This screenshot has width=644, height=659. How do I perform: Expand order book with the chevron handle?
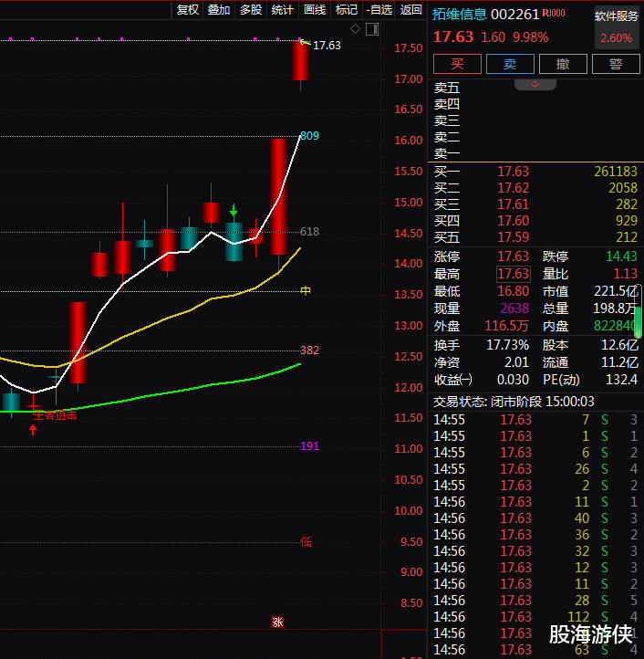[x=535, y=85]
